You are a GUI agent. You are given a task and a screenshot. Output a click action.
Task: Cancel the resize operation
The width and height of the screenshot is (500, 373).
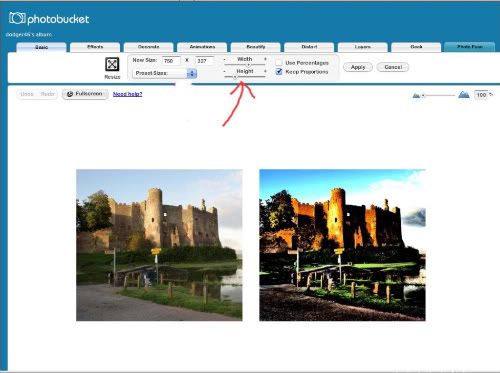pyautogui.click(x=393, y=67)
